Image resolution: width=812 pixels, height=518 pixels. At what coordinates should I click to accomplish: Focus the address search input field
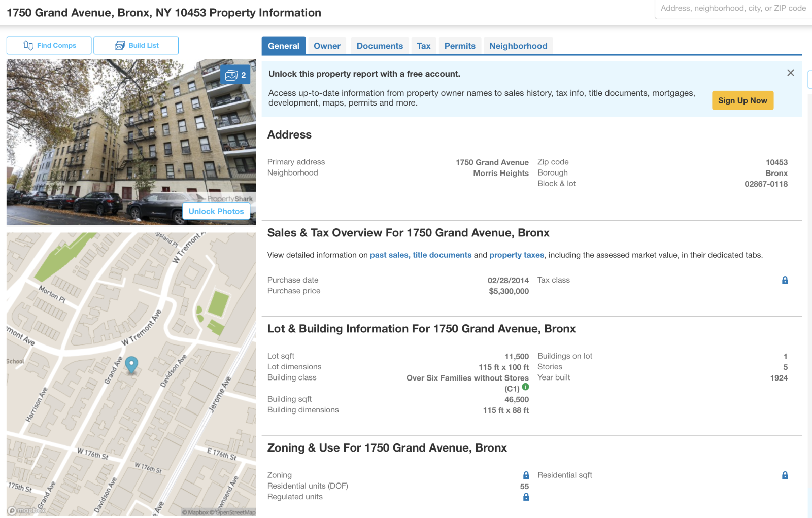[x=733, y=9]
